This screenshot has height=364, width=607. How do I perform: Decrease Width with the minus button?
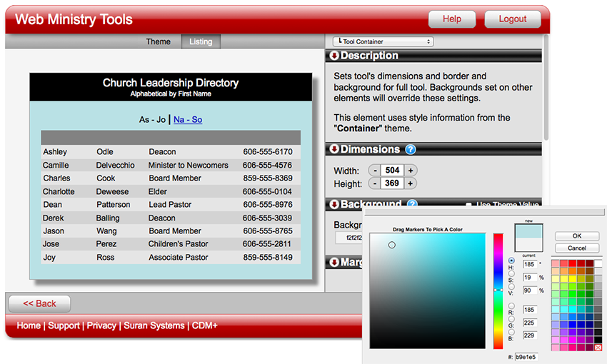[x=375, y=170]
